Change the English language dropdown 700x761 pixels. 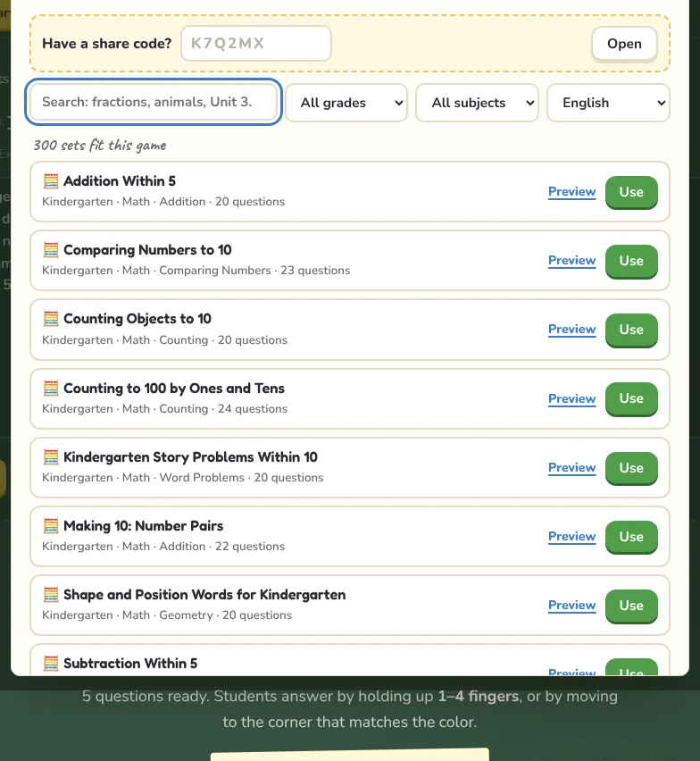coord(608,103)
